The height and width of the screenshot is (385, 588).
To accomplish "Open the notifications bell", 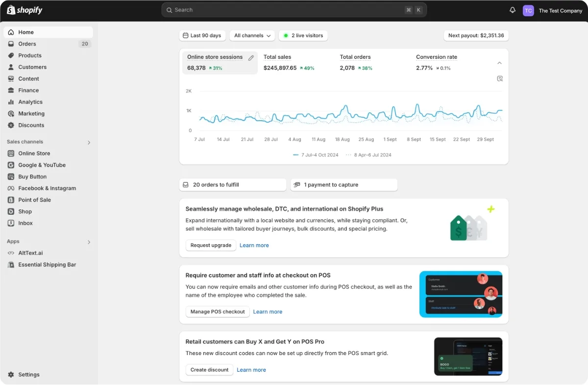I will point(513,10).
